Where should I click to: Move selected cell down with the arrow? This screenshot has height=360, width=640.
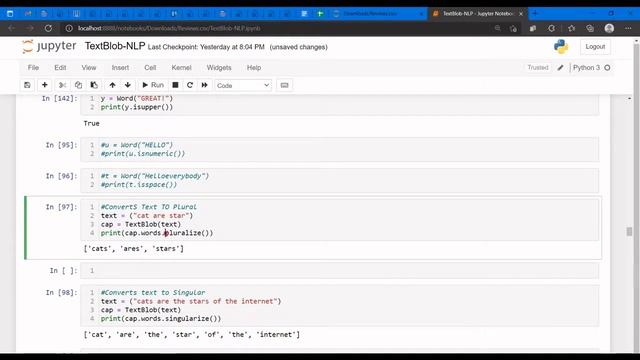(x=128, y=85)
